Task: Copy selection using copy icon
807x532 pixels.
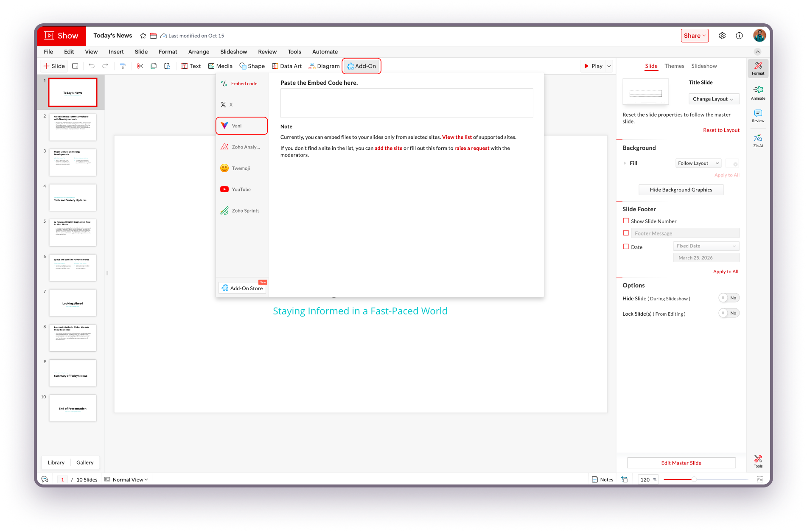Action: point(154,66)
